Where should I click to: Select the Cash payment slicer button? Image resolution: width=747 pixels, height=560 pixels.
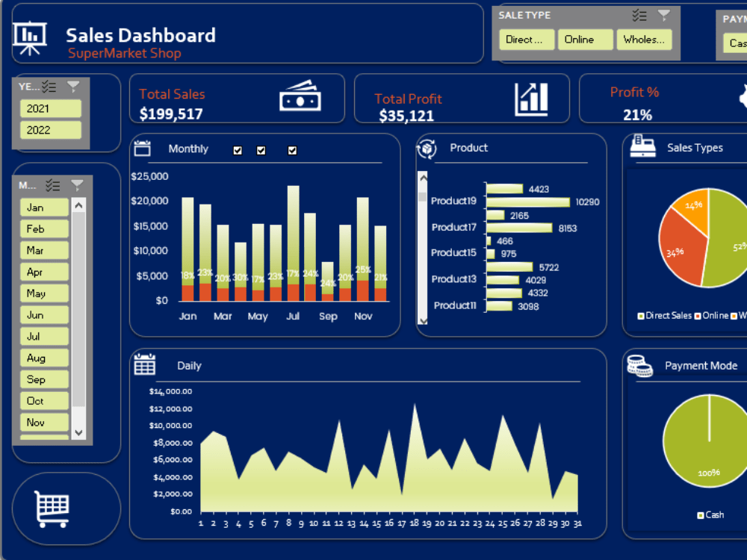[735, 43]
